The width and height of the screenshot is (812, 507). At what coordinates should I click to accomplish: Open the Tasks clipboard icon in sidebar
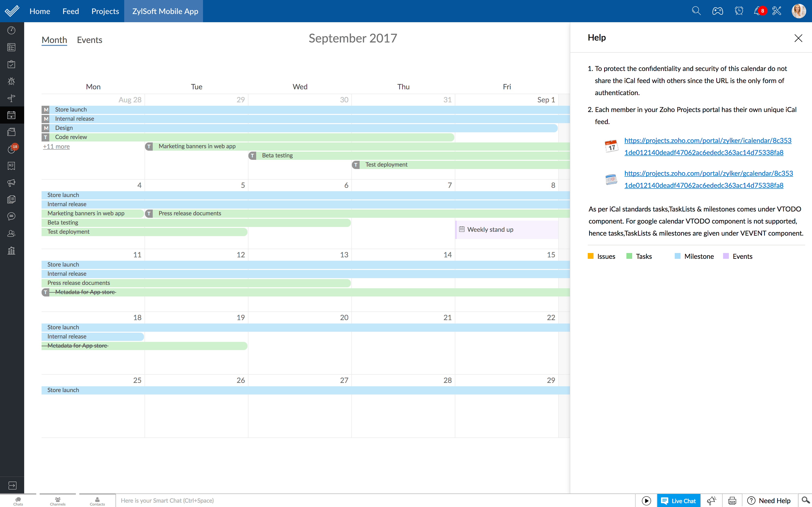(11, 64)
